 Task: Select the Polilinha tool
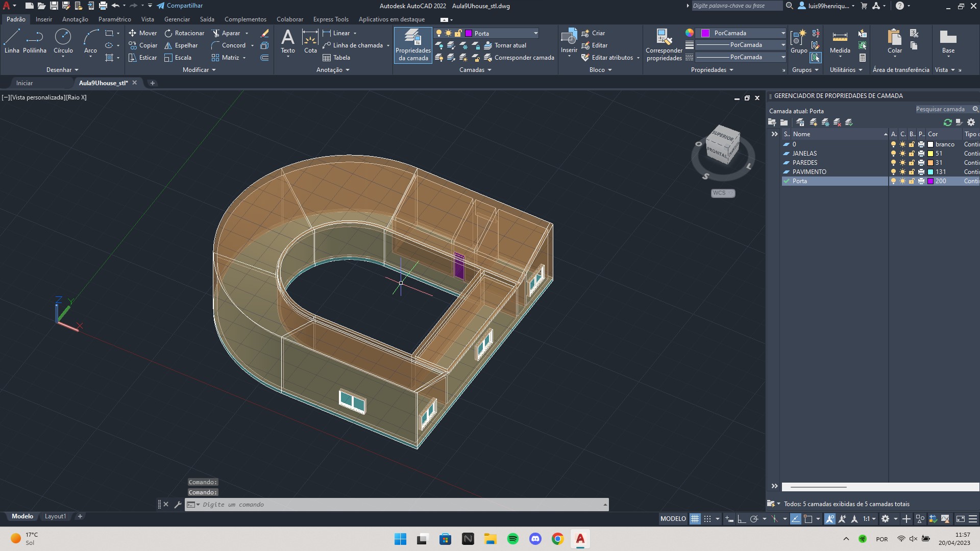(x=35, y=41)
